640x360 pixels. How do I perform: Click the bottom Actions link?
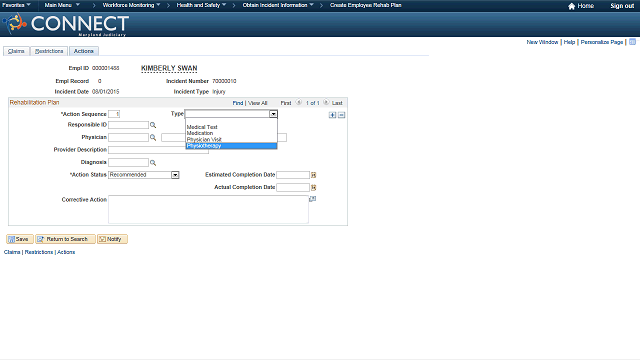(66, 252)
